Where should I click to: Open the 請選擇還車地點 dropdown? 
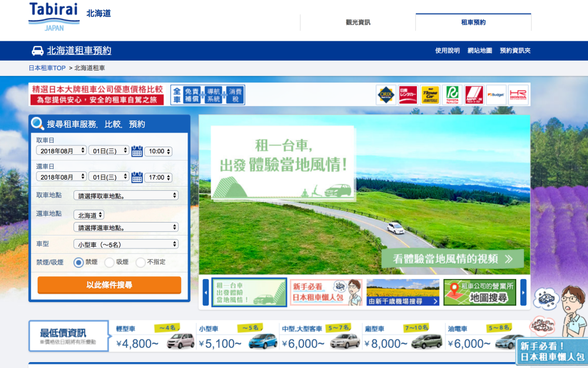(126, 227)
